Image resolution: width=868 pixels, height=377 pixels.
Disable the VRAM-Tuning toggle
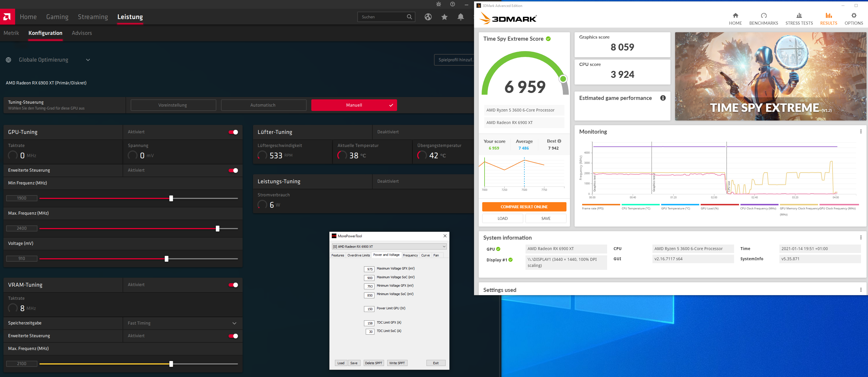coord(233,285)
